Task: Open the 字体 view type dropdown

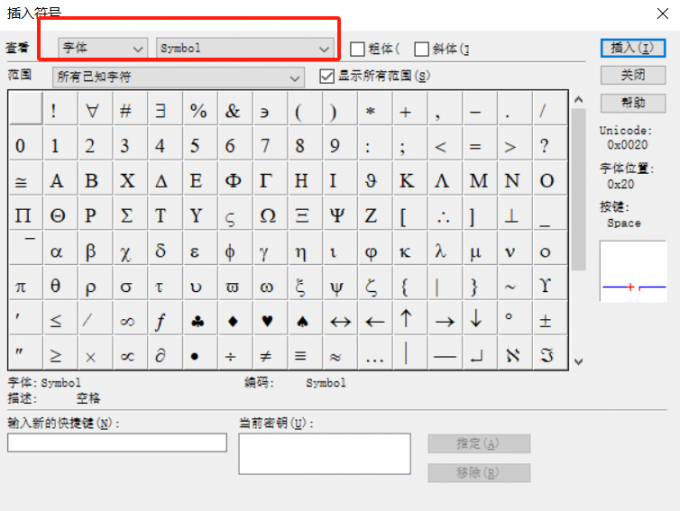Action: pos(102,48)
